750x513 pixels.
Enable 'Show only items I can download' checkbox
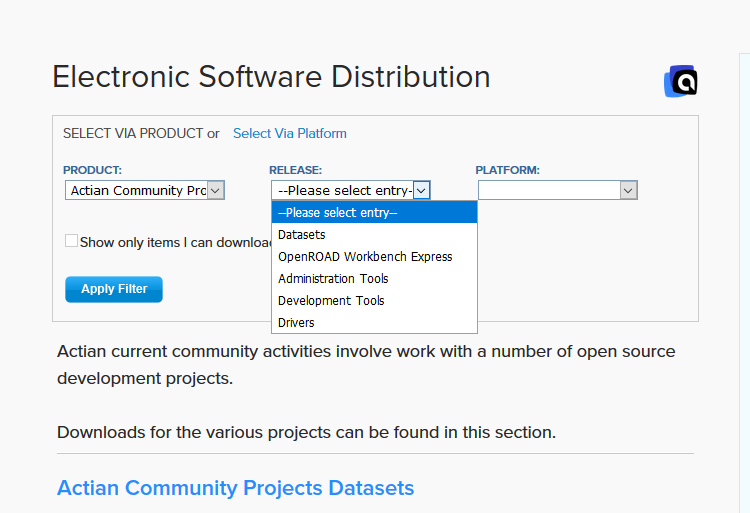point(72,241)
